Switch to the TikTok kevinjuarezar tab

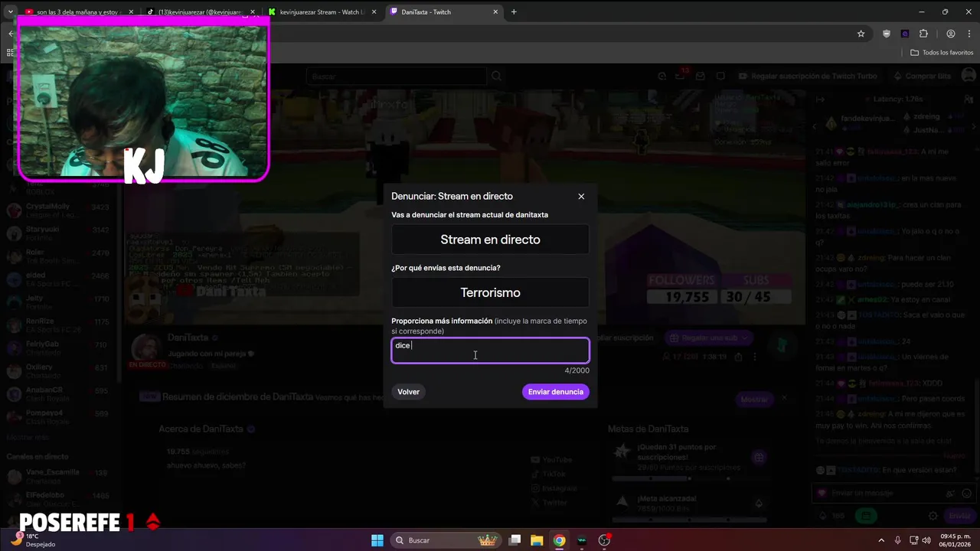[201, 11]
